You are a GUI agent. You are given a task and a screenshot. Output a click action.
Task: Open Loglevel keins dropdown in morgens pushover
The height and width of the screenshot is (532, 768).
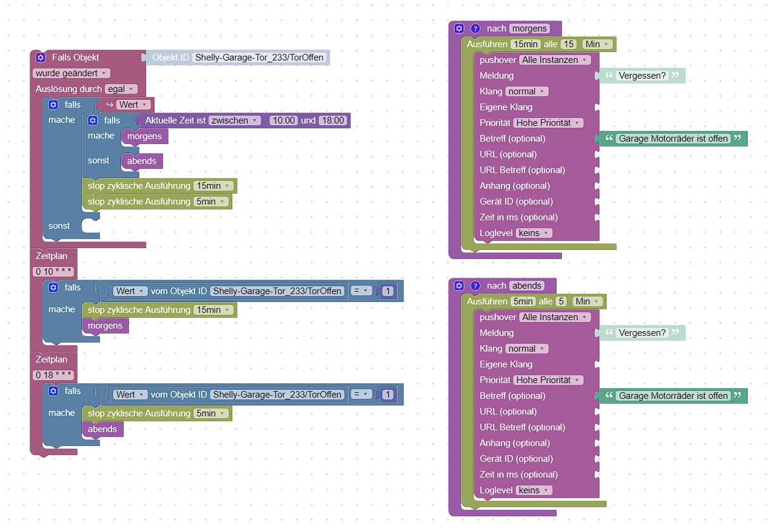(534, 233)
